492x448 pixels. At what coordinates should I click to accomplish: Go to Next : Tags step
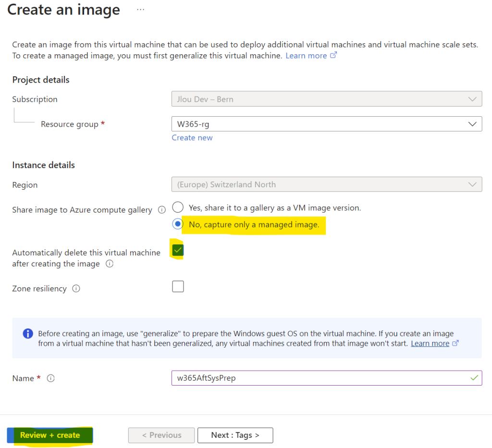pos(235,435)
